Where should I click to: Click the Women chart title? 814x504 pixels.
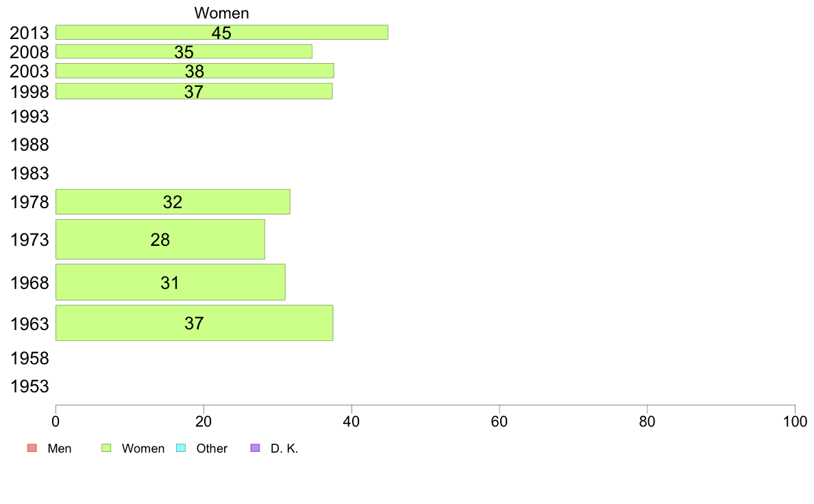(221, 13)
